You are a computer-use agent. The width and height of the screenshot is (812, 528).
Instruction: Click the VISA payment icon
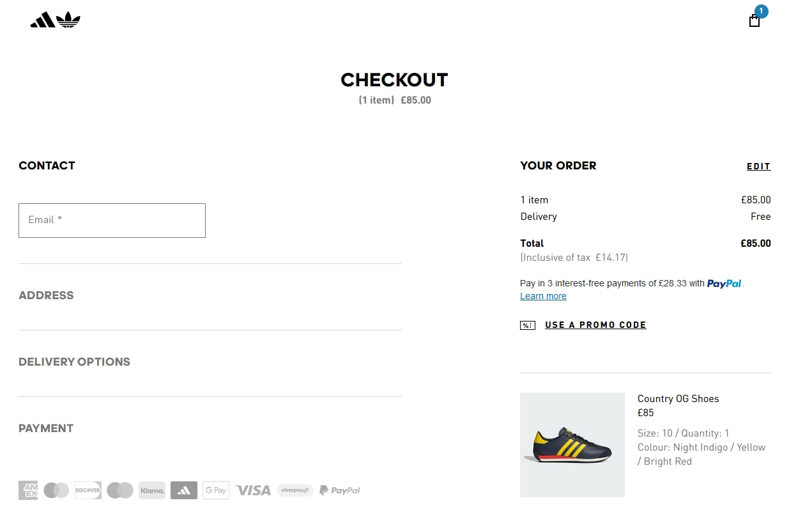253,490
